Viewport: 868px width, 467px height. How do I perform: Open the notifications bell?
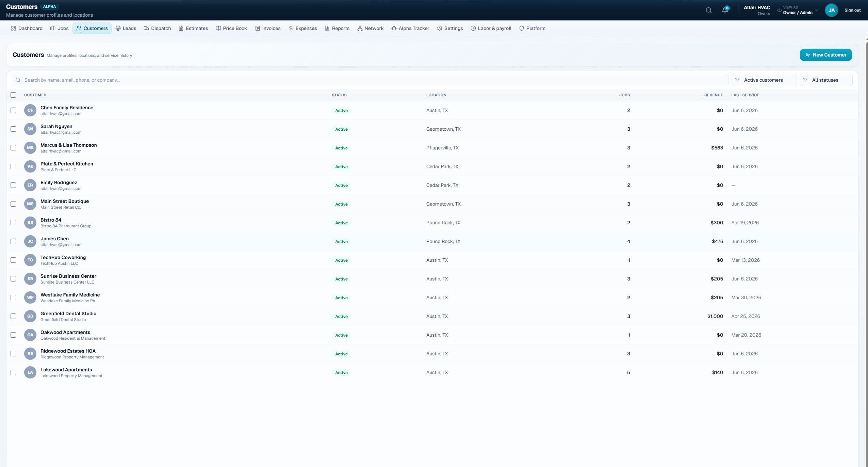pyautogui.click(x=725, y=10)
